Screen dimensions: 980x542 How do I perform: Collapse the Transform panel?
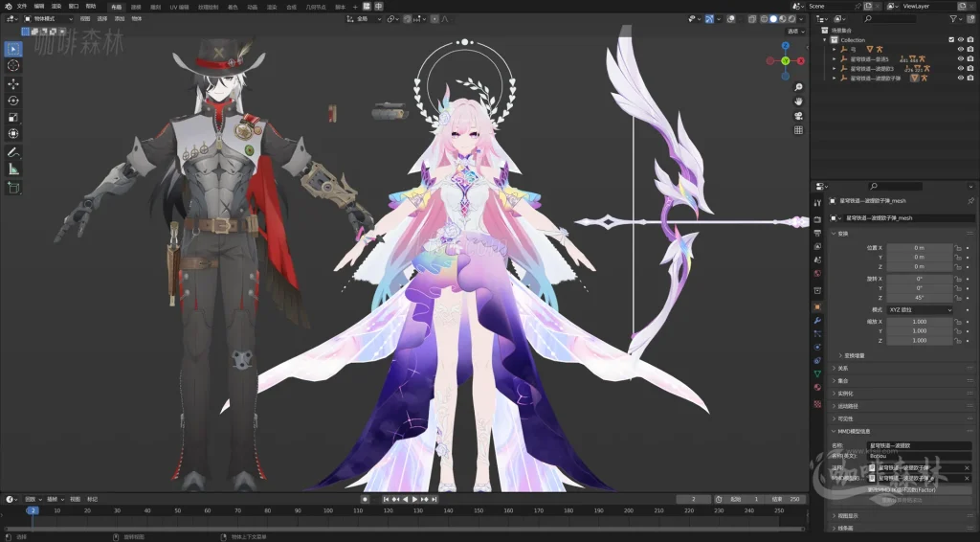pos(835,234)
